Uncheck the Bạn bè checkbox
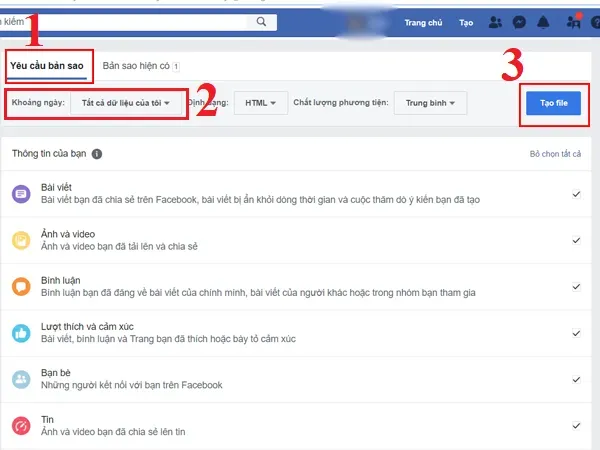The image size is (600, 450). pyautogui.click(x=576, y=379)
